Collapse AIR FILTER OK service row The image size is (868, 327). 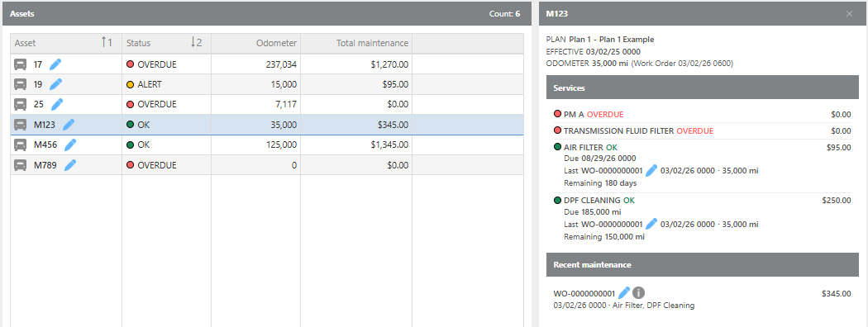[x=702, y=165]
